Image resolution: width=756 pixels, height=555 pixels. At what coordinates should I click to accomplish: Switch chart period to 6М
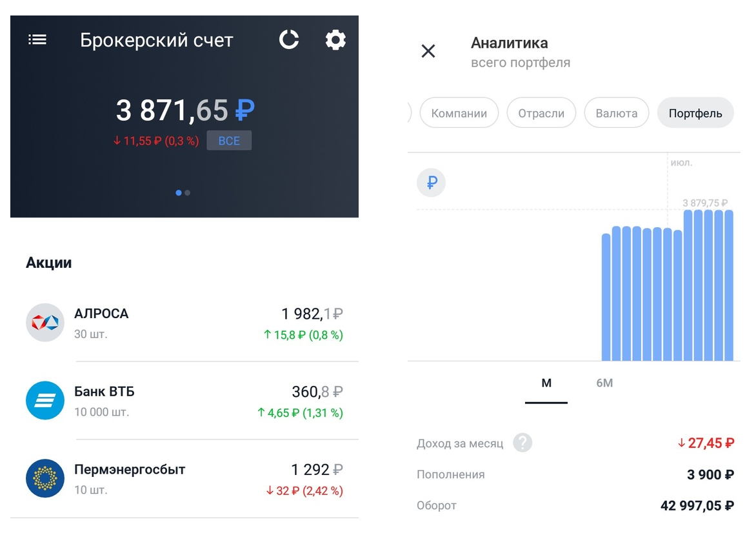pos(604,383)
